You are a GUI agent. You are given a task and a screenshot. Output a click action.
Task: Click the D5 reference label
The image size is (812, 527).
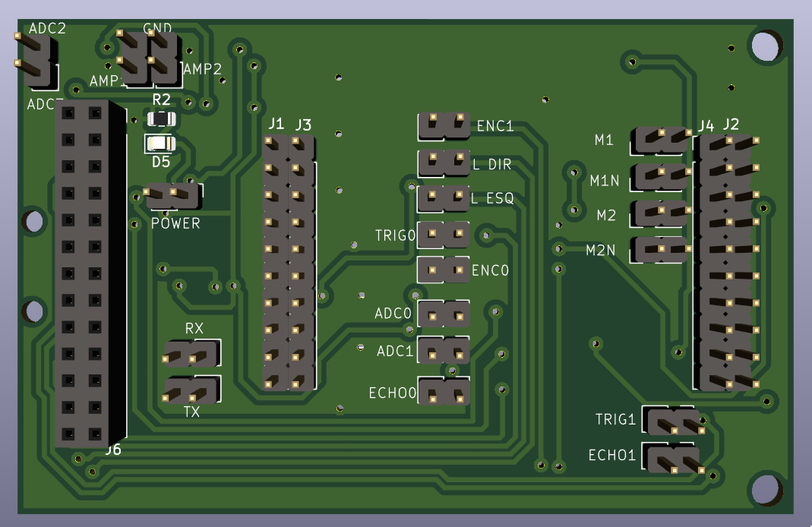tap(161, 162)
